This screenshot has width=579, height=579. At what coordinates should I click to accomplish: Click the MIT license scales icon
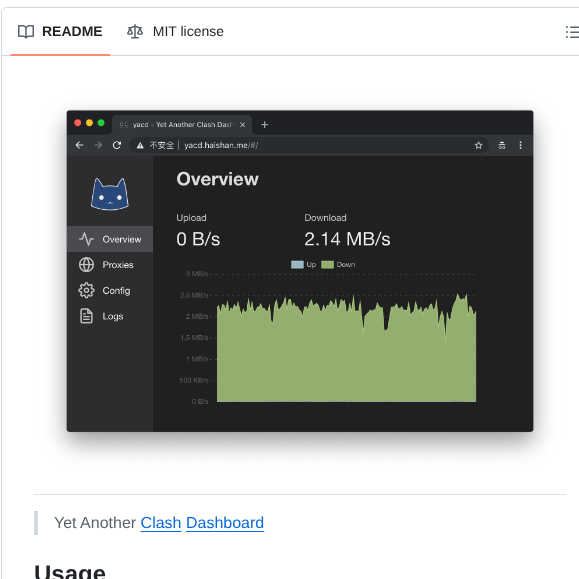(135, 32)
